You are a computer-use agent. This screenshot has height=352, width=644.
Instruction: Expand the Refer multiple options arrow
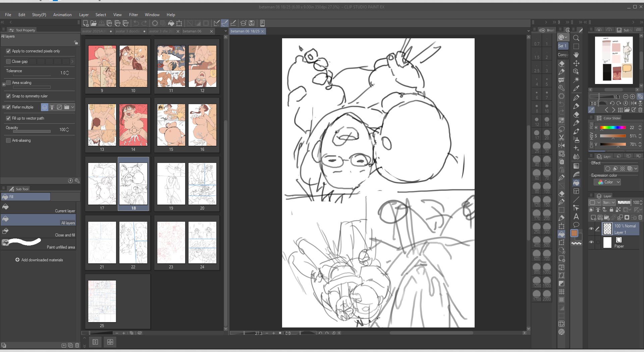(72, 107)
